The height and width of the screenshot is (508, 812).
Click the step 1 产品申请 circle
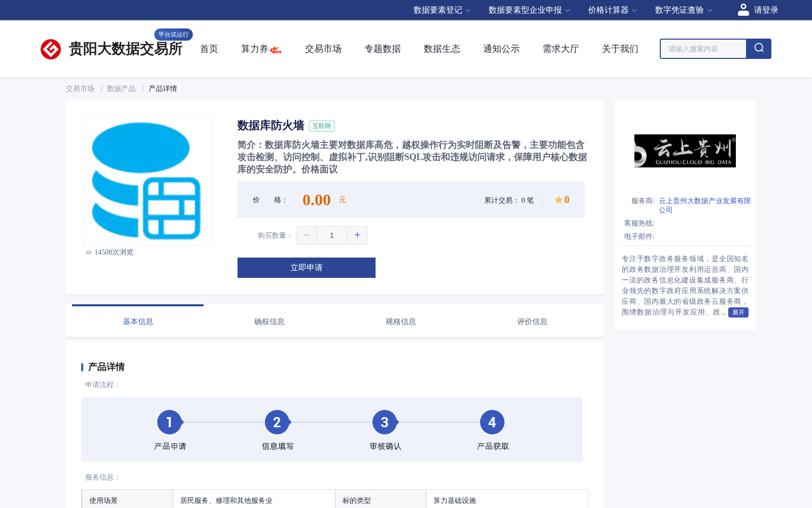click(x=170, y=422)
